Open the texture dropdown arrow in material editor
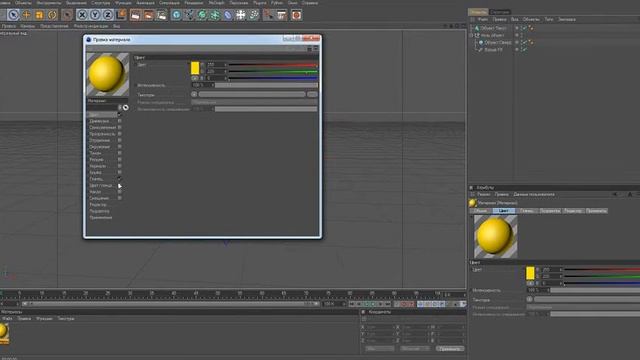 tap(194, 94)
